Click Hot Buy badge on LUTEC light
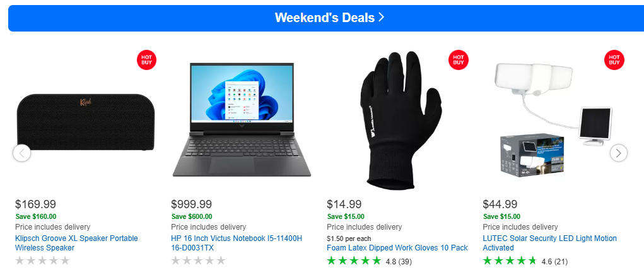Screen dimensions: 644x270 pos(613,59)
